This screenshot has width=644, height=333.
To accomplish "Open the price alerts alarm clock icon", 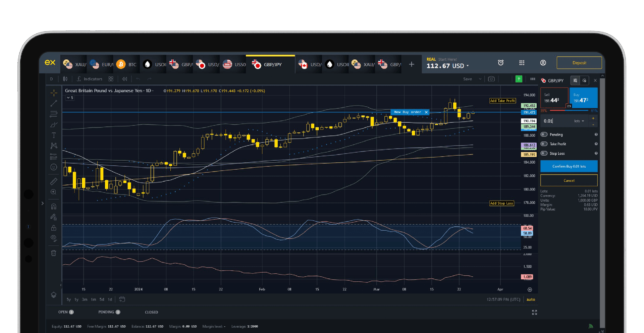I will 500,63.
